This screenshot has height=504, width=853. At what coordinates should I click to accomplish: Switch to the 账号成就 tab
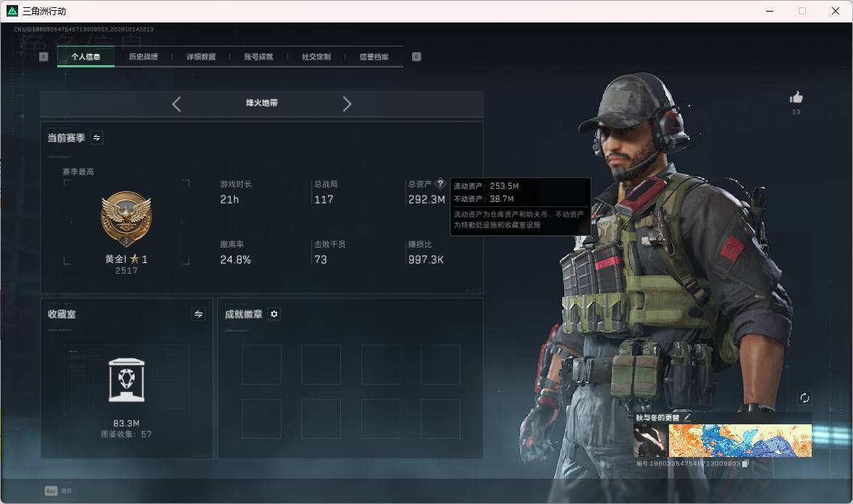[x=259, y=56]
